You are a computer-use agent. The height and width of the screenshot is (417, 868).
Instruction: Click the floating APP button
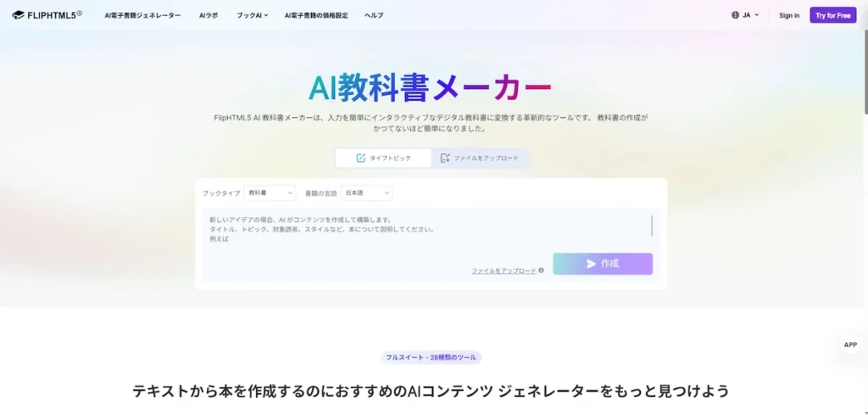coord(850,344)
